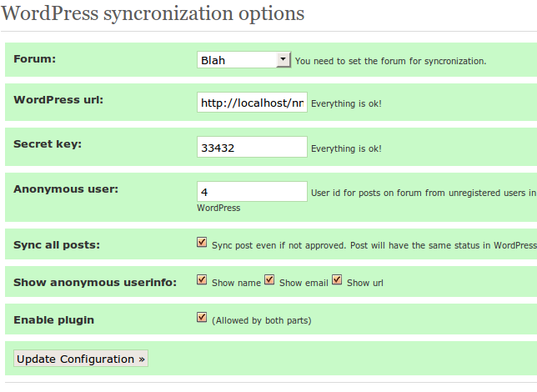Toggle the Show url checkbox
The image size is (537, 392).
click(x=337, y=279)
